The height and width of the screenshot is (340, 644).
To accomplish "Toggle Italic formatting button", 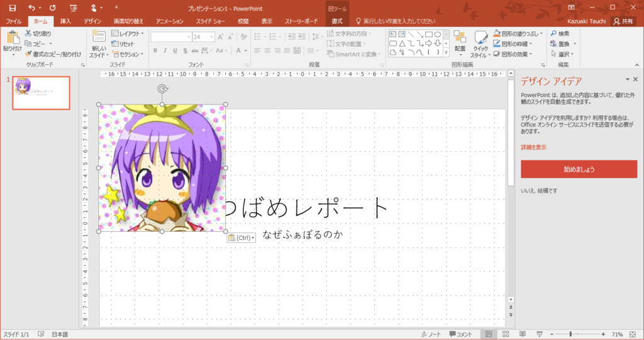I will click(165, 50).
